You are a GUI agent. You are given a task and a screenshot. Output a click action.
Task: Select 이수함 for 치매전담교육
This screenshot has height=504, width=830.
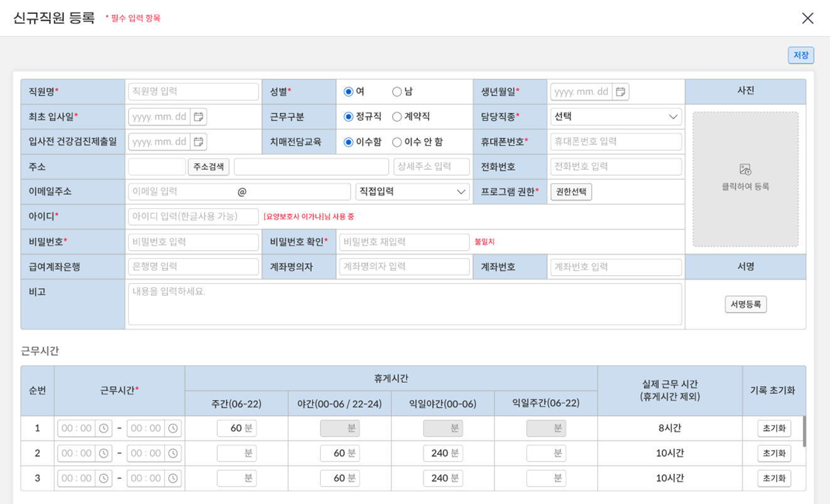pos(349,142)
